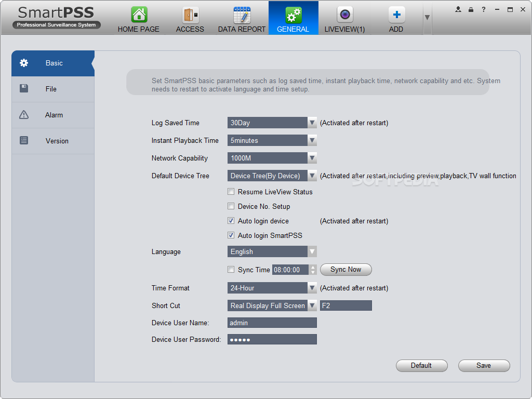Open the Log Saved Time dropdown
Screen dimensions: 532x399
(272, 123)
